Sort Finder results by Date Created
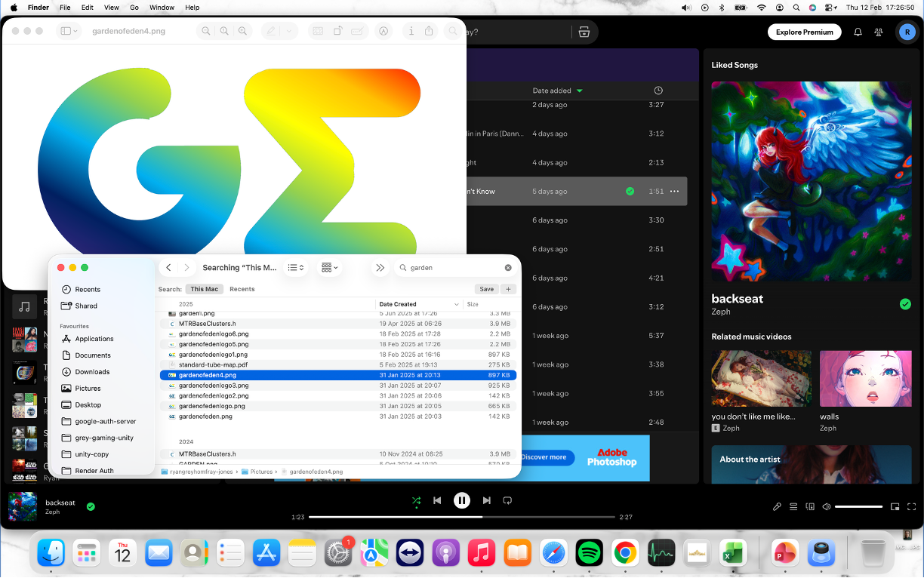The height and width of the screenshot is (578, 924). (x=419, y=304)
